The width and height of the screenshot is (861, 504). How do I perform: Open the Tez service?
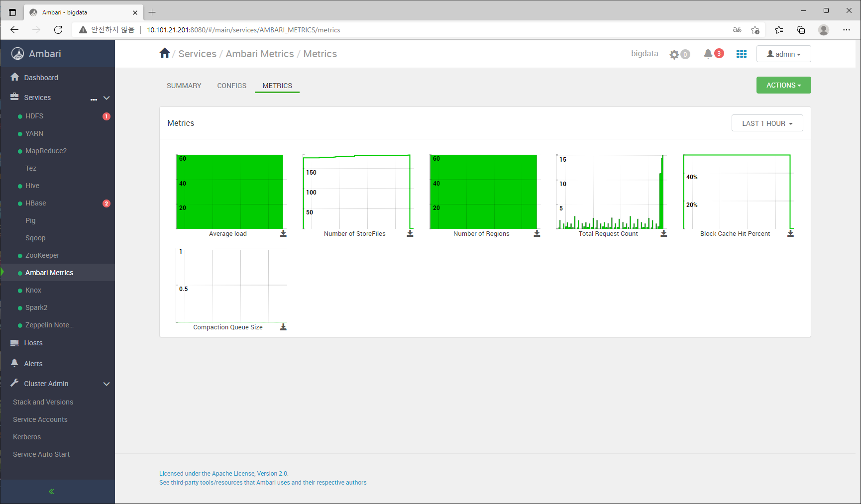click(x=31, y=168)
